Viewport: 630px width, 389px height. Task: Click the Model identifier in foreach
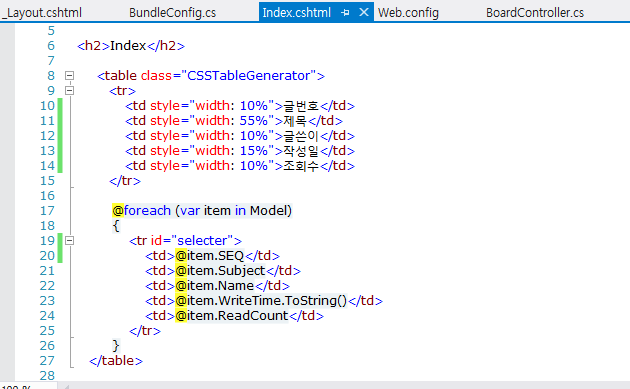click(x=269, y=211)
